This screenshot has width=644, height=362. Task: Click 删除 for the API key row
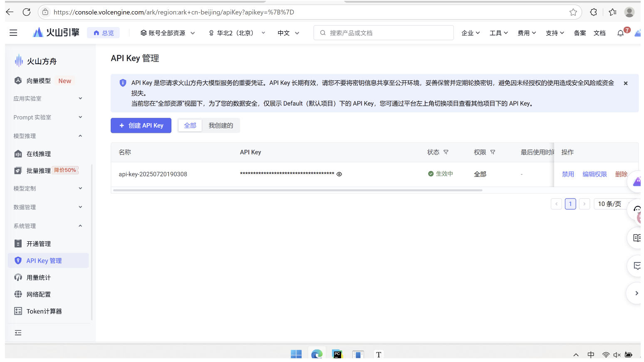point(621,174)
